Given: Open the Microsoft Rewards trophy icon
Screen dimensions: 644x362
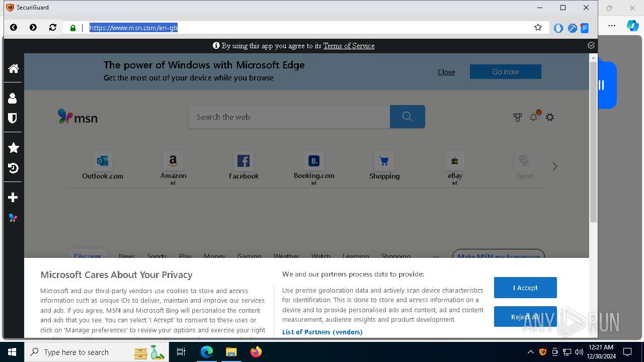Looking at the screenshot, I should coord(517,117).
